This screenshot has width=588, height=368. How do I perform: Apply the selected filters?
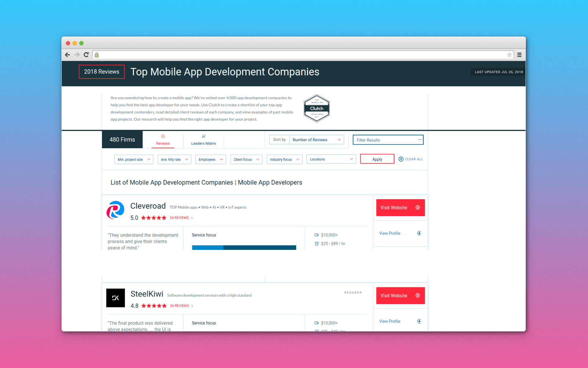click(x=377, y=159)
